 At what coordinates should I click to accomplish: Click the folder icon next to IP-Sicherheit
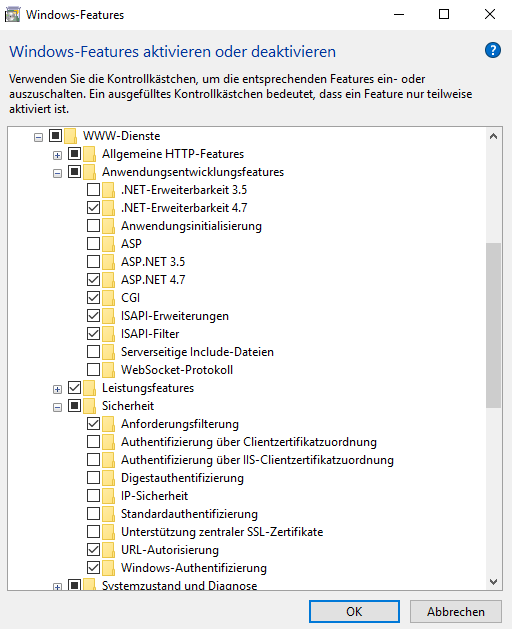click(108, 496)
